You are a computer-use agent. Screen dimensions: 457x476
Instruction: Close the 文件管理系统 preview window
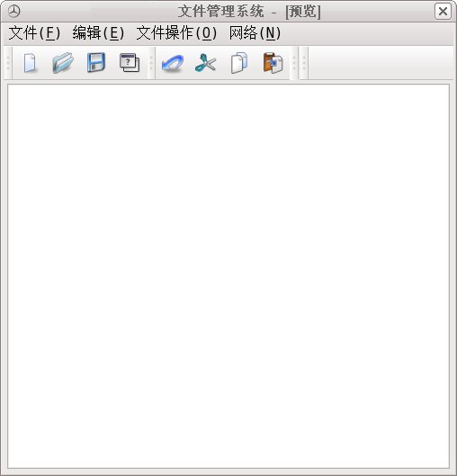pyautogui.click(x=443, y=12)
